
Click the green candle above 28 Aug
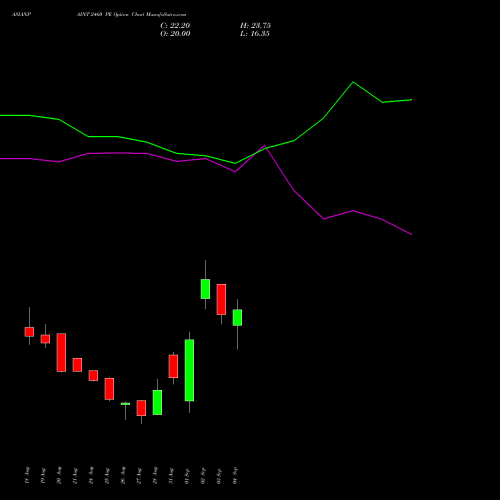pyautogui.click(x=157, y=402)
